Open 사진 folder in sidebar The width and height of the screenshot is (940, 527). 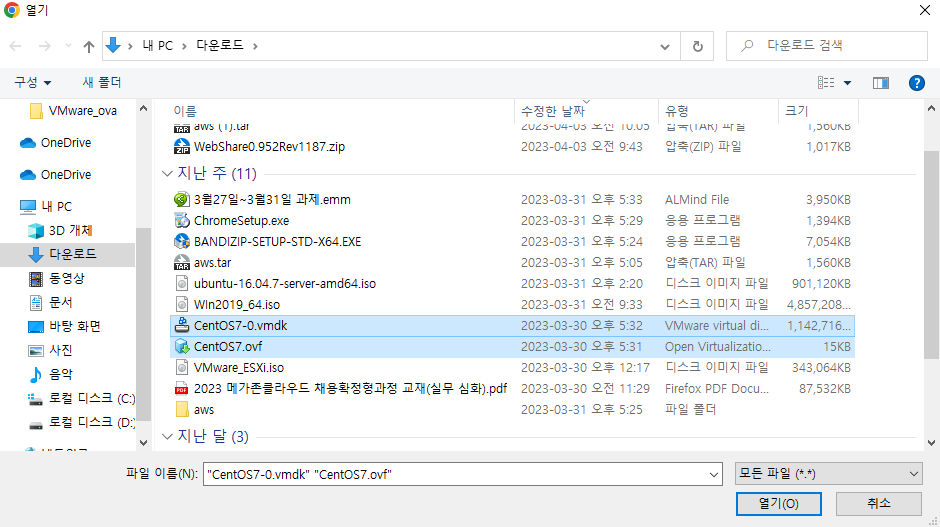pos(51,351)
